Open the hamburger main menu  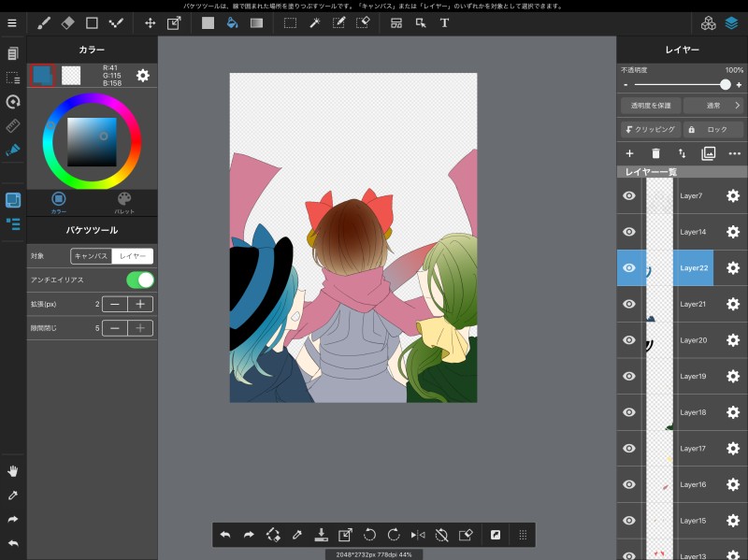[x=12, y=22]
